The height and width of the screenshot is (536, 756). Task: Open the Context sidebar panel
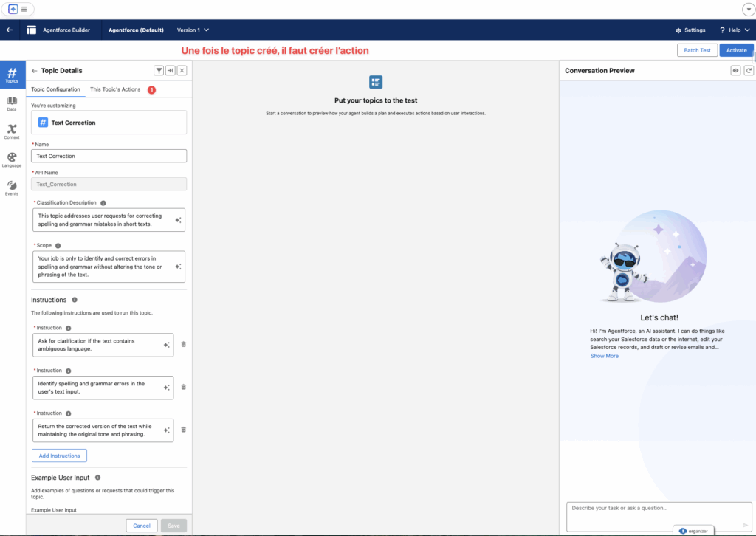pyautogui.click(x=12, y=131)
